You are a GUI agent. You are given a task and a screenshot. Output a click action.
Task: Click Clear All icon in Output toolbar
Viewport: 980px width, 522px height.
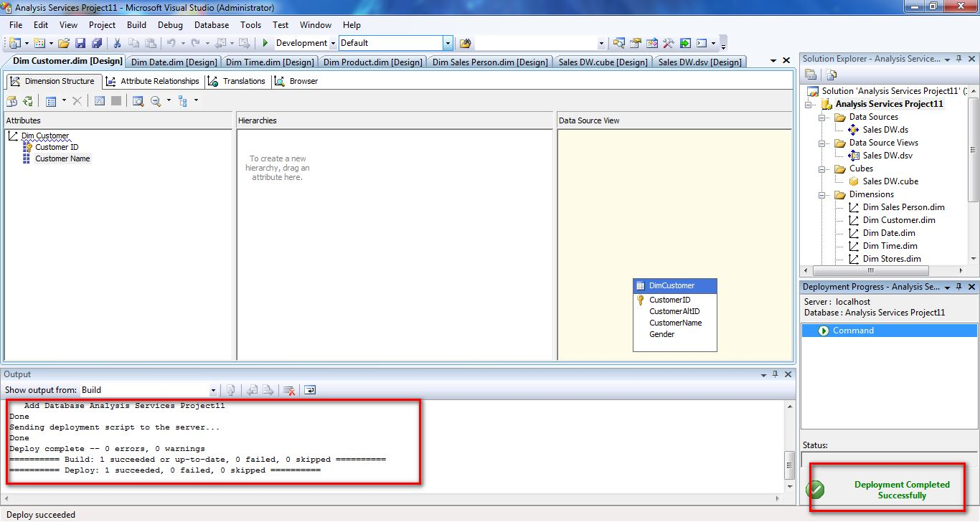point(289,390)
